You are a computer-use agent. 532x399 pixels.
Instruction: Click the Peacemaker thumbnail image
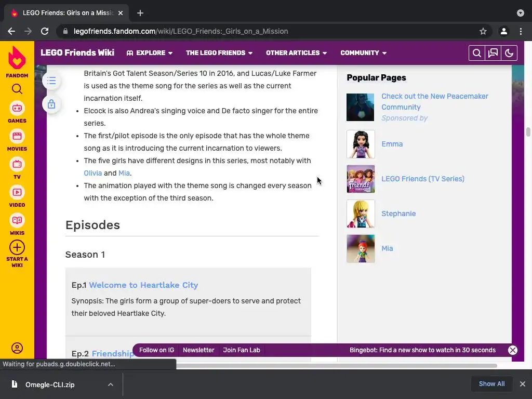pyautogui.click(x=361, y=107)
